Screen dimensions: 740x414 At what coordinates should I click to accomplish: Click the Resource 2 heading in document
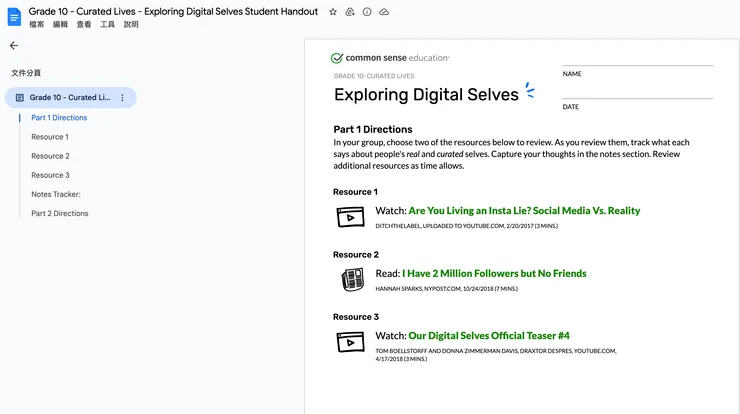[x=356, y=254]
